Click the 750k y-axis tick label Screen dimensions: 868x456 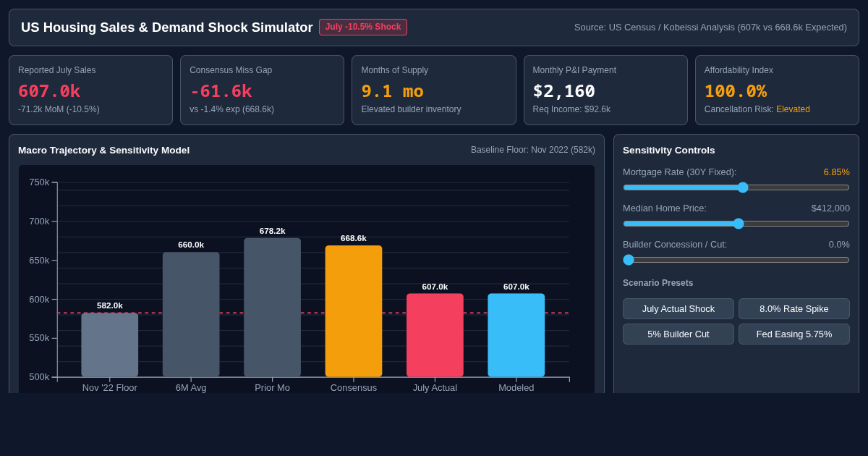coord(39,182)
